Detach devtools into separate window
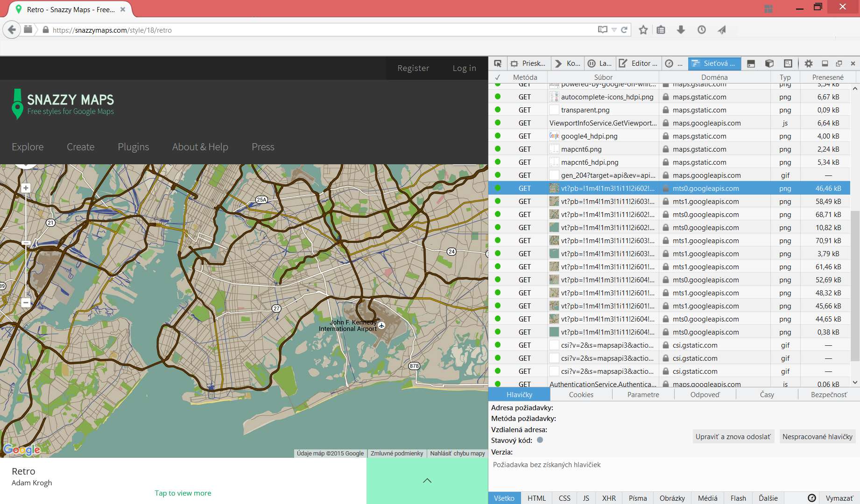Viewport: 860px width, 504px height. [x=839, y=63]
